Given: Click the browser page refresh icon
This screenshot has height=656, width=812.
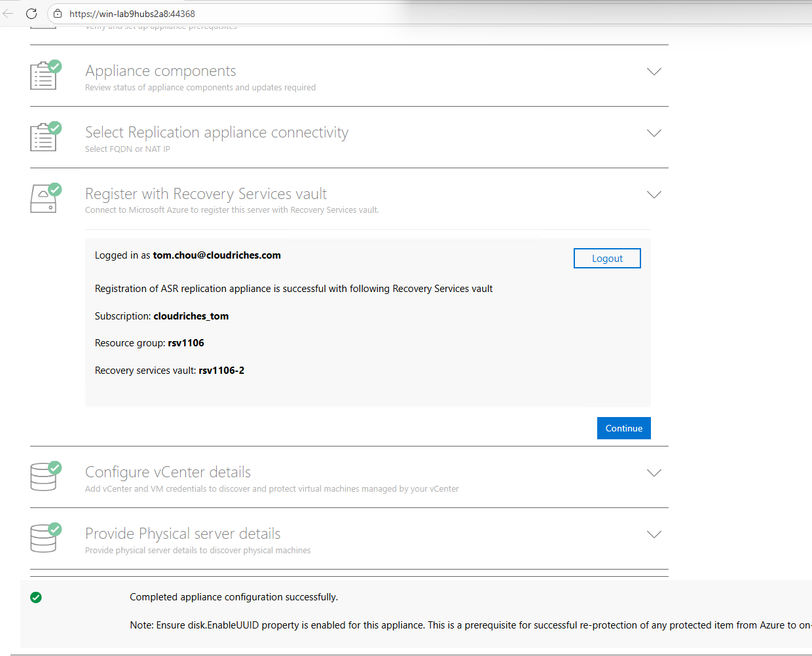Looking at the screenshot, I should 31,13.
